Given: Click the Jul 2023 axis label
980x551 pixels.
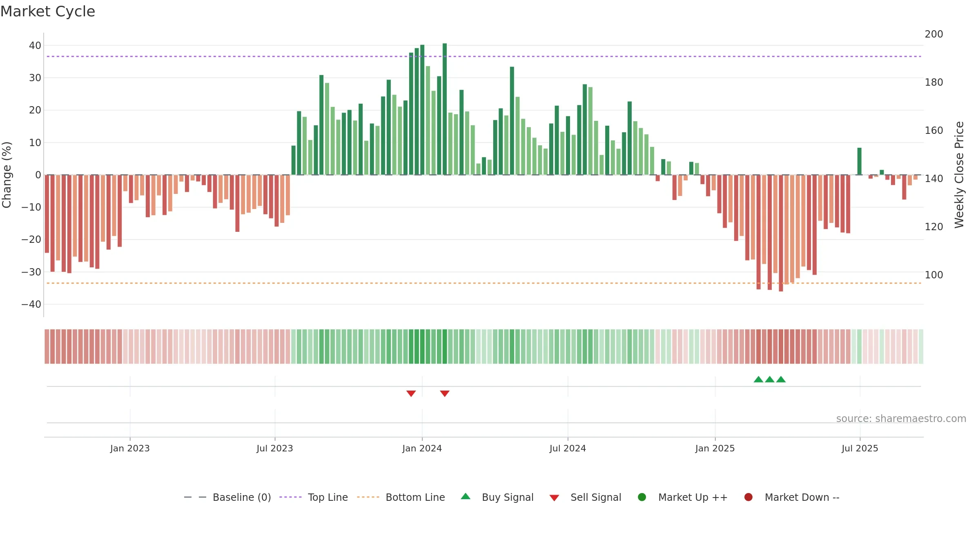Looking at the screenshot, I should point(275,449).
